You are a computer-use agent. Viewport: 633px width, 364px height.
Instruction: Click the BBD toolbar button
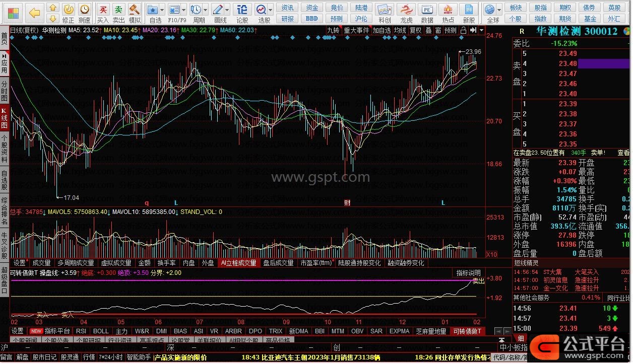click(x=312, y=19)
